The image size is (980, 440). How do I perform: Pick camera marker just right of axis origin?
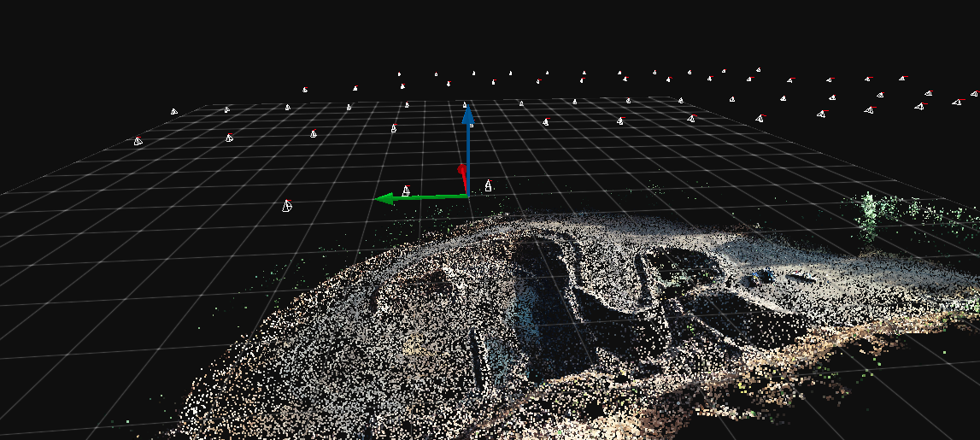point(488,185)
